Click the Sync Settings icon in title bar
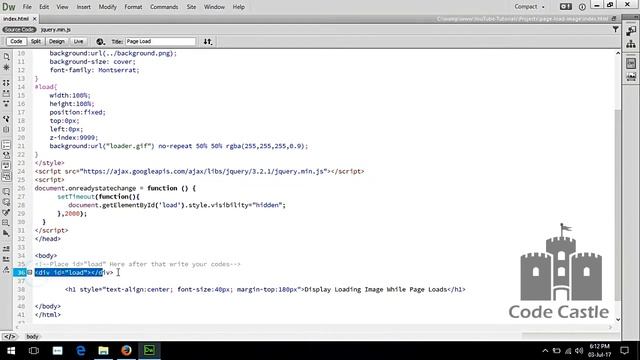 pos(565,7)
